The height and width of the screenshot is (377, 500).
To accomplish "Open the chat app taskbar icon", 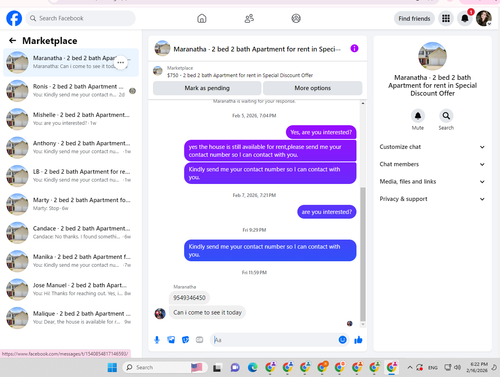I will point(235,367).
